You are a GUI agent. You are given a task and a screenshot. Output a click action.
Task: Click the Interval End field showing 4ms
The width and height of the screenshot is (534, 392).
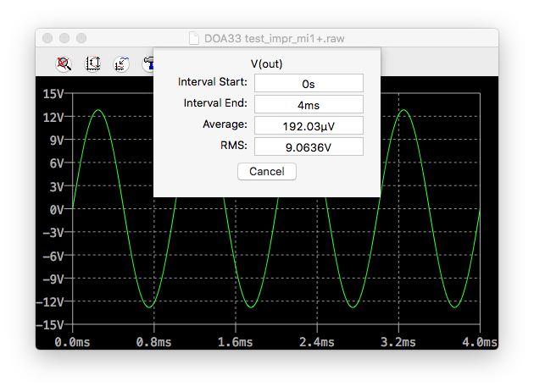click(x=309, y=104)
